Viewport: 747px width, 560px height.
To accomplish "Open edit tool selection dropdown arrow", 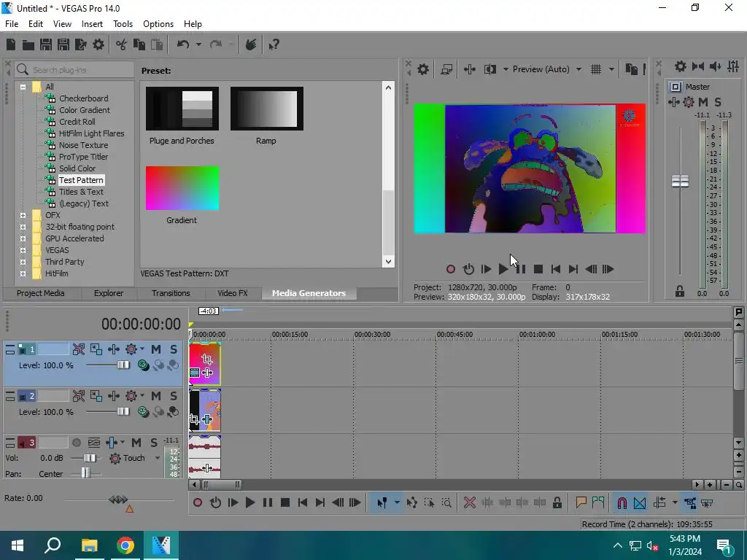I will pos(397,503).
